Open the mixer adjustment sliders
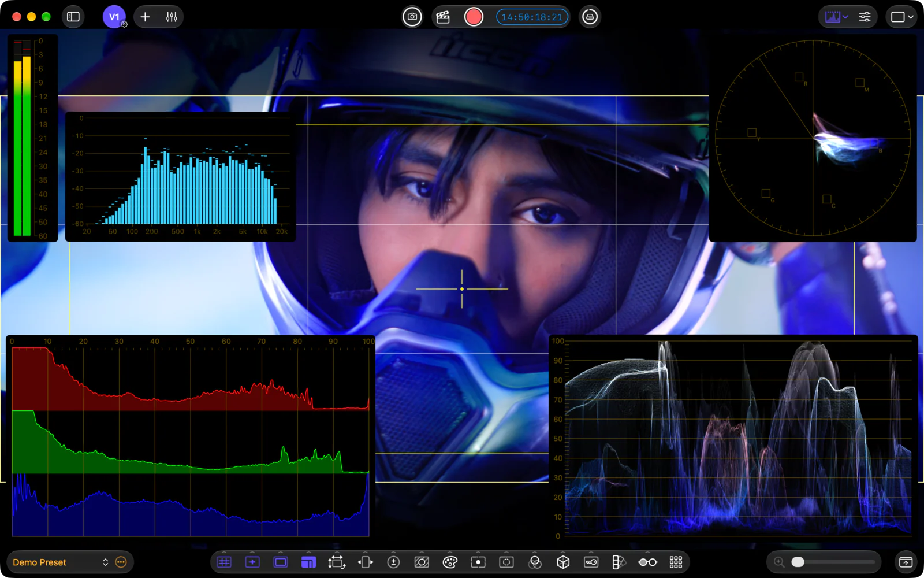Viewport: 924px width, 578px height. 172,17
